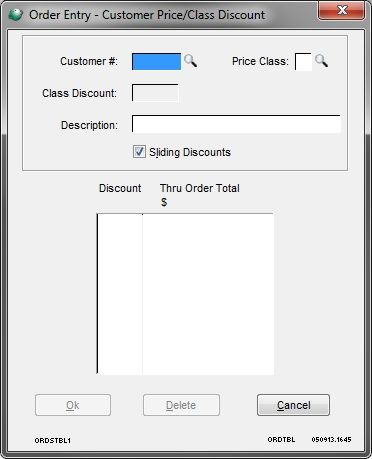This screenshot has width=372, height=459.
Task: Toggle the Sliding Discounts checkbox
Action: pyautogui.click(x=139, y=152)
